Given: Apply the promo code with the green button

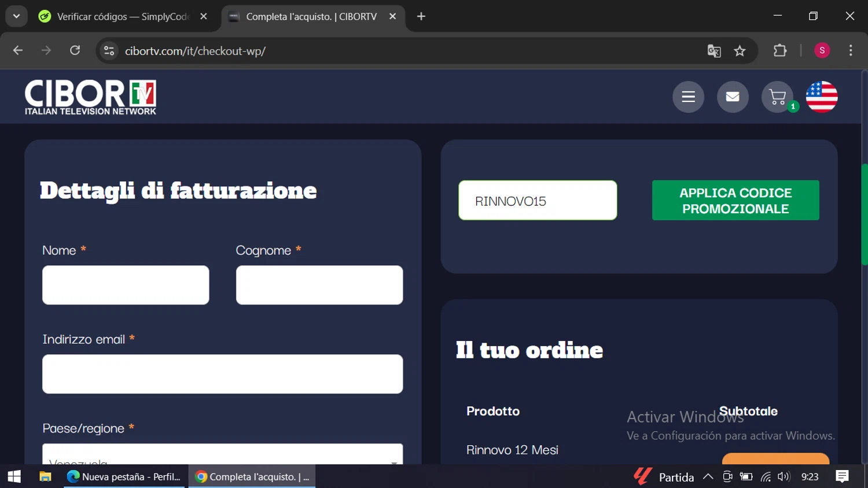Looking at the screenshot, I should 735,200.
